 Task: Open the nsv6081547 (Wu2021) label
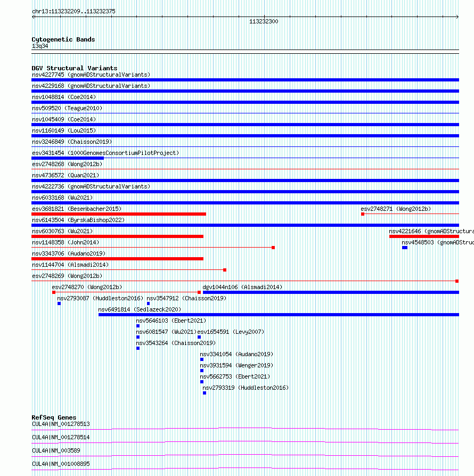click(x=166, y=332)
